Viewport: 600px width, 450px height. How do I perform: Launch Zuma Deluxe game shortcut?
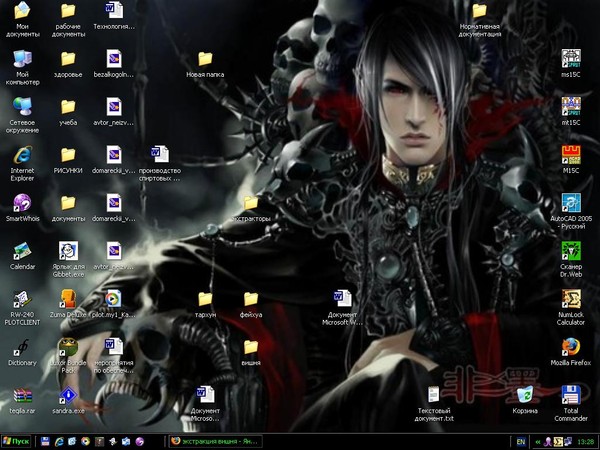[x=68, y=304]
